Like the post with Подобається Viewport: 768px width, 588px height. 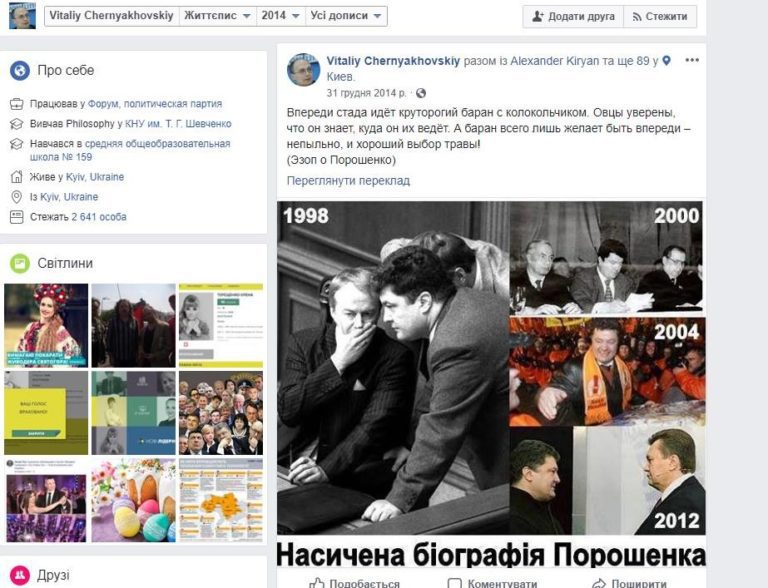(x=355, y=584)
